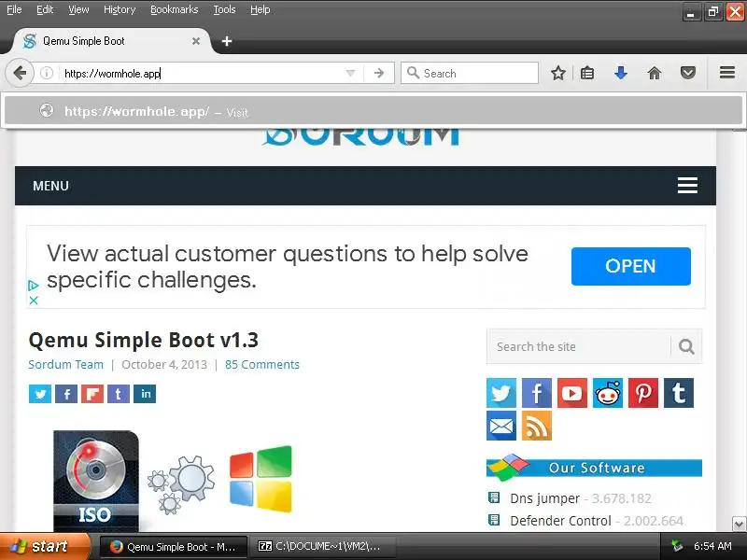Open the Downloads arrow icon
The image size is (747, 560).
[x=621, y=74]
